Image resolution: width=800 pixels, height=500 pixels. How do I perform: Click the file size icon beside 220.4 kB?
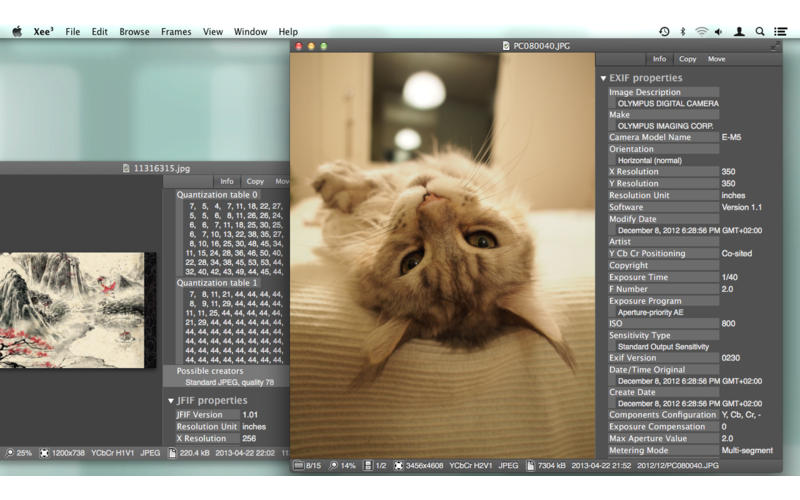pos(171,452)
